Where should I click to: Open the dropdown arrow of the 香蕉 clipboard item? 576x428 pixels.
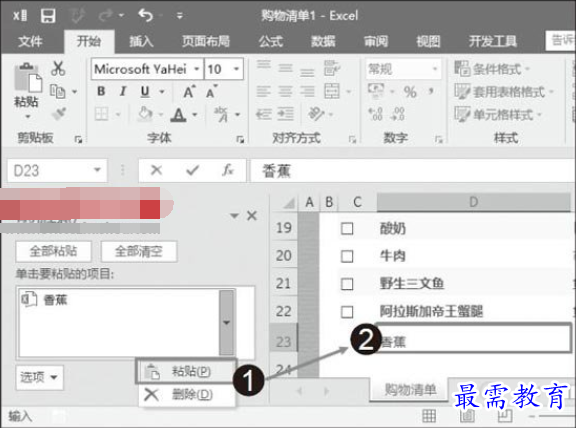click(x=227, y=323)
